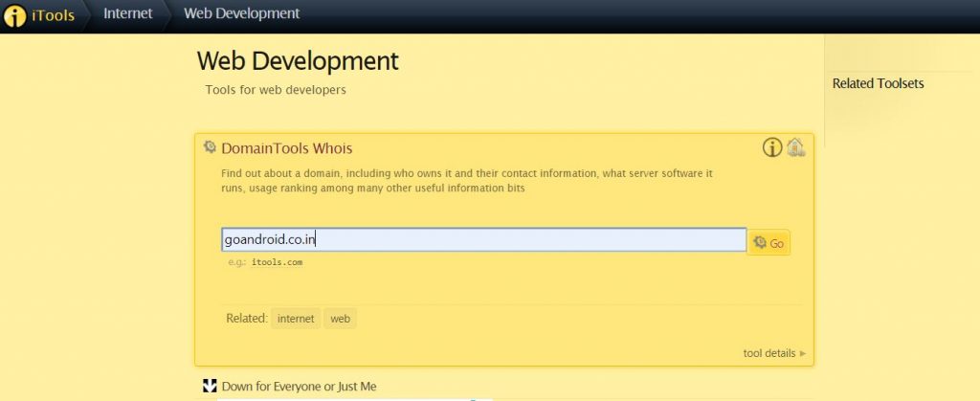Click the Go button
Image resolution: width=980 pixels, height=401 pixels.
coord(768,243)
